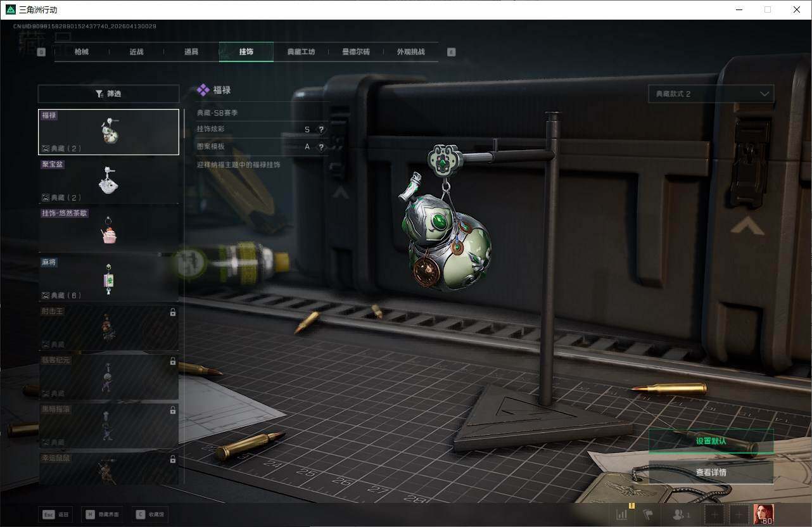Click the Esc 返回 back button
Screen dimensions: 812x527
[x=56, y=515]
